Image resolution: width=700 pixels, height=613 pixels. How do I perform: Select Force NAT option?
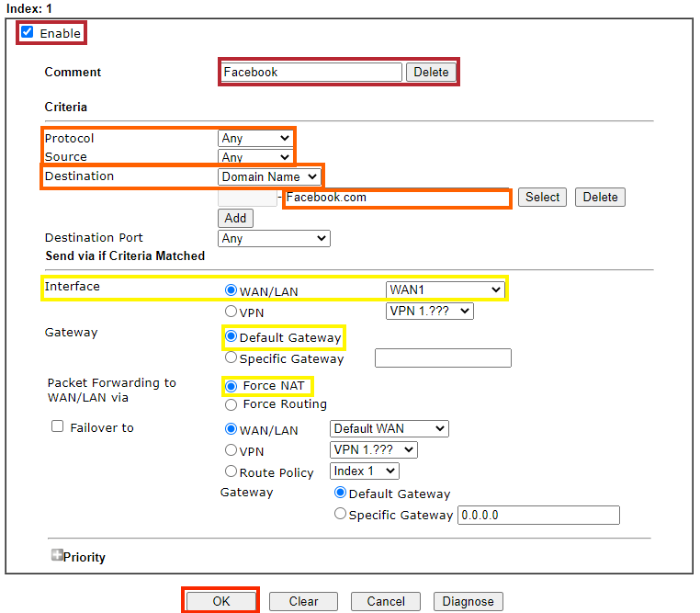pyautogui.click(x=231, y=386)
